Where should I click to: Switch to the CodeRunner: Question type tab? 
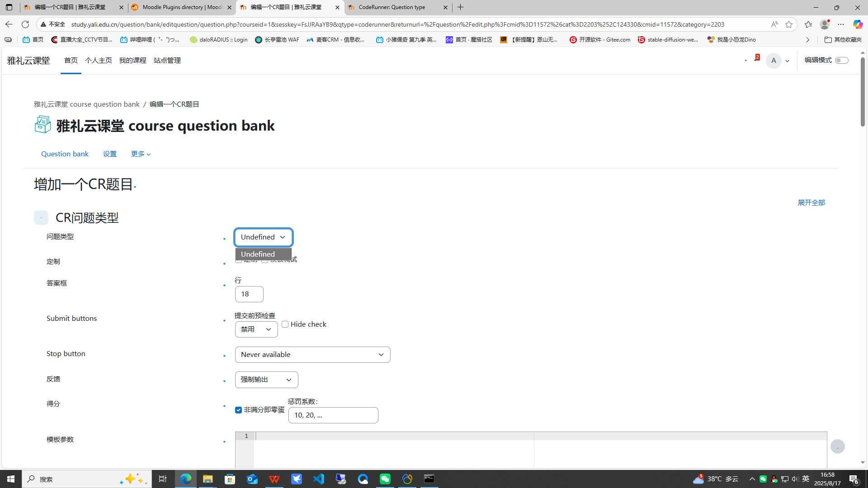tap(392, 7)
